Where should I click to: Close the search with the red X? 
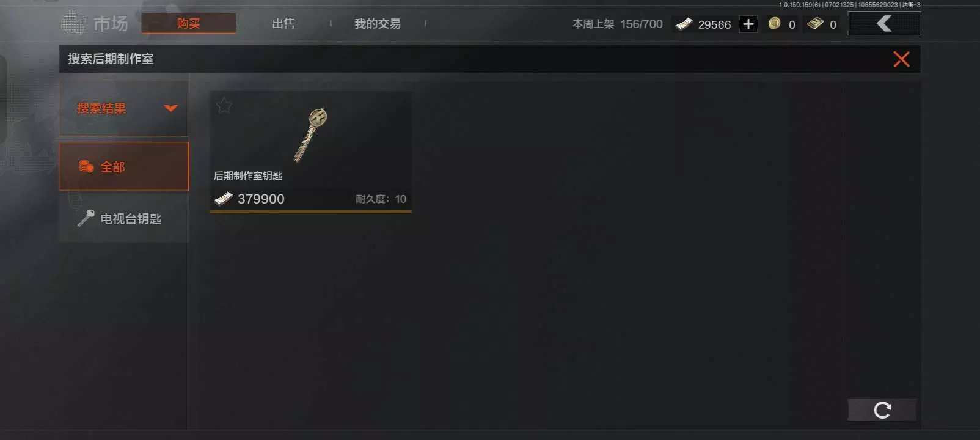(901, 59)
